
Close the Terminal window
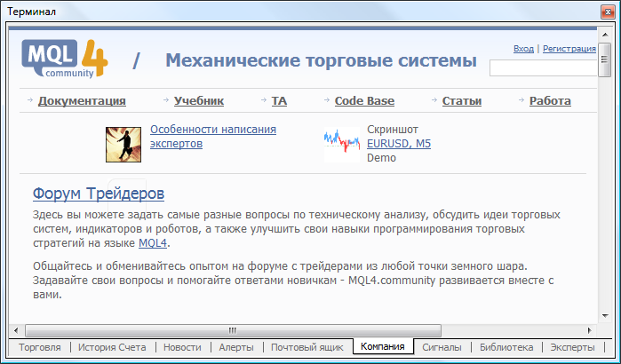[x=608, y=12]
